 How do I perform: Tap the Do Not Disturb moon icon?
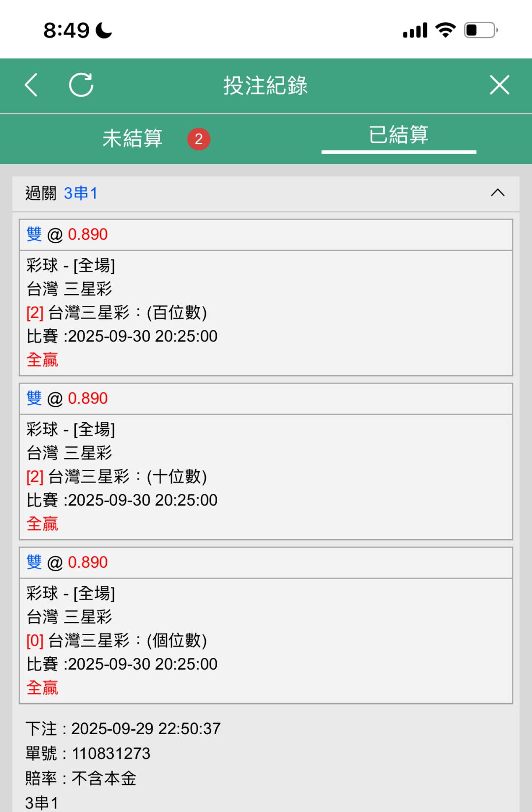pyautogui.click(x=104, y=31)
